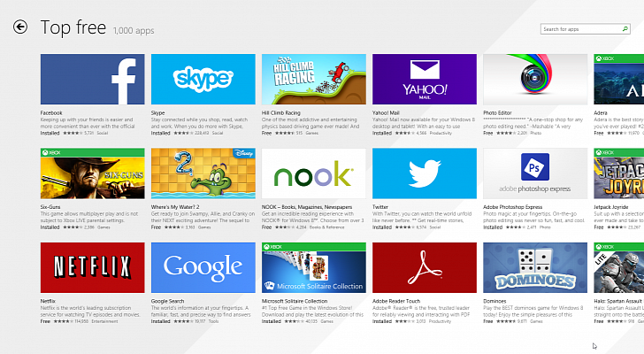Click the Free label under NOOK
This screenshot has width=644, height=354.
(x=266, y=227)
